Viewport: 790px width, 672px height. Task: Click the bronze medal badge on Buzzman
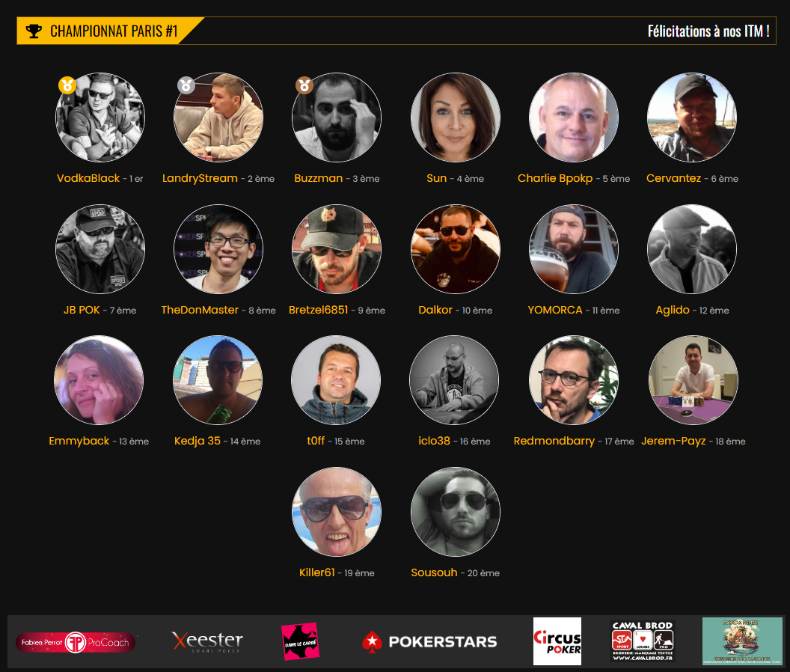(304, 85)
